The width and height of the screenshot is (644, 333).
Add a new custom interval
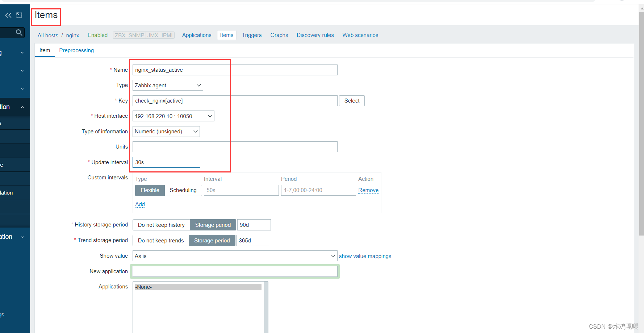pyautogui.click(x=140, y=204)
